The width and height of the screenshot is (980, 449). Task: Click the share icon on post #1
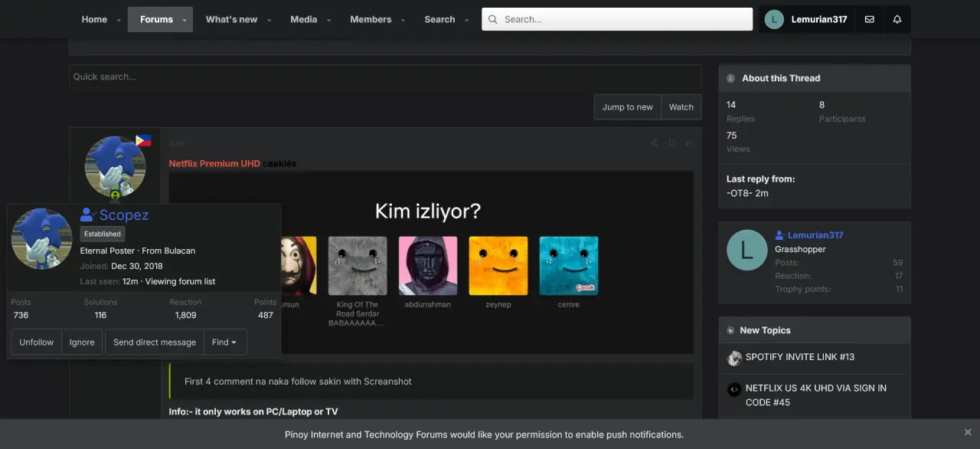point(654,143)
